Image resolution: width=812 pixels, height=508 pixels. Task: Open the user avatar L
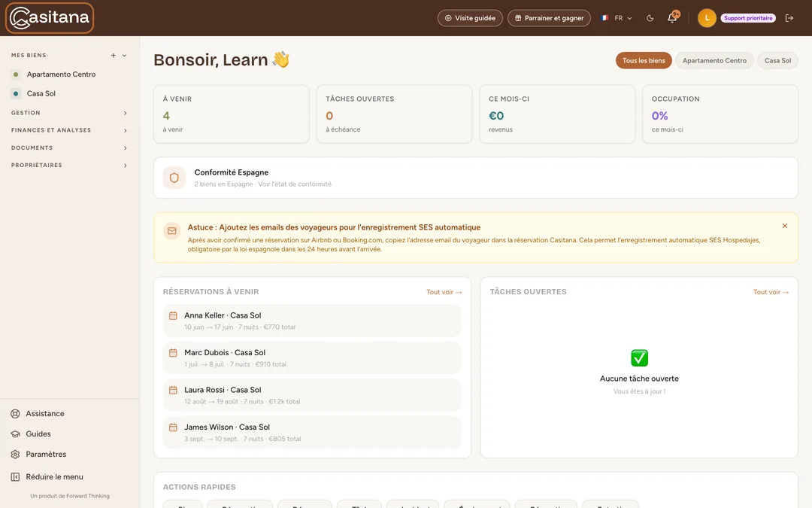coord(707,18)
